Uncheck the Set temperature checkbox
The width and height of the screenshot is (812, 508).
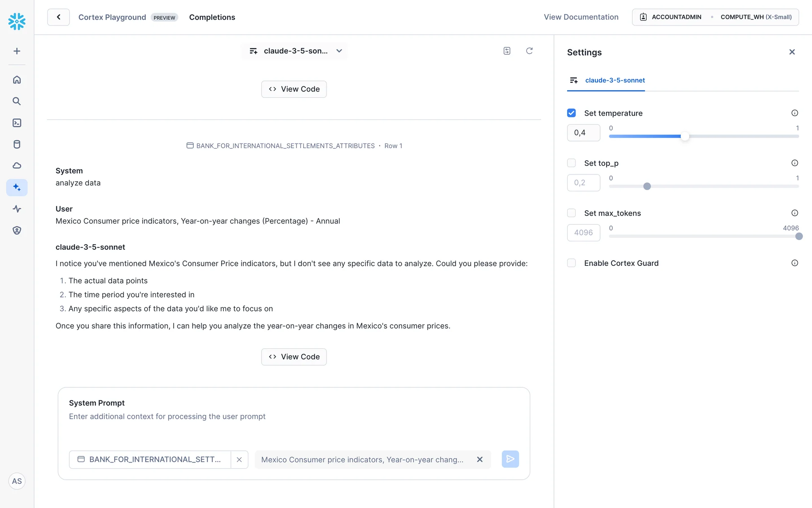(x=571, y=113)
